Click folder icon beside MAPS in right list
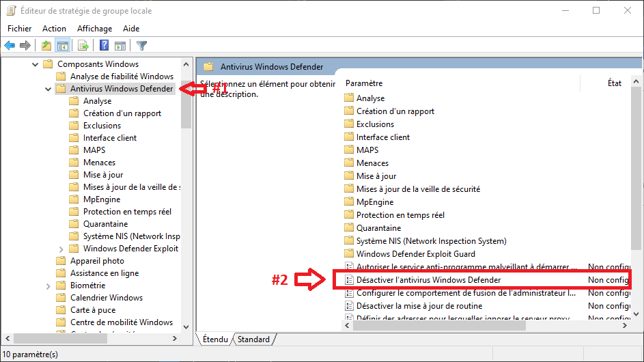The width and height of the screenshot is (644, 362). [349, 150]
